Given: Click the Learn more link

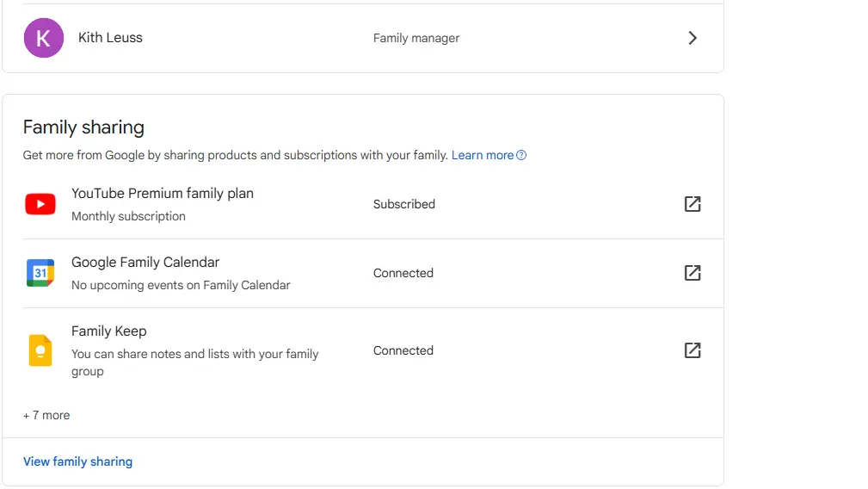Looking at the screenshot, I should tap(482, 155).
